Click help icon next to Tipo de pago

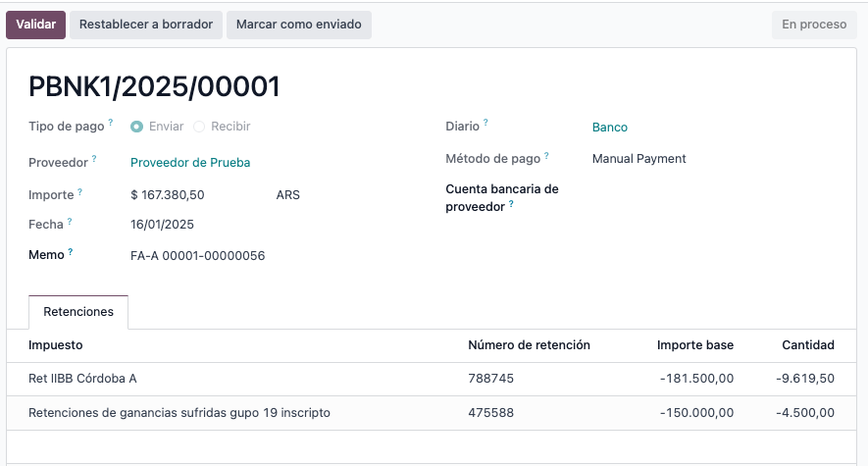[111, 124]
